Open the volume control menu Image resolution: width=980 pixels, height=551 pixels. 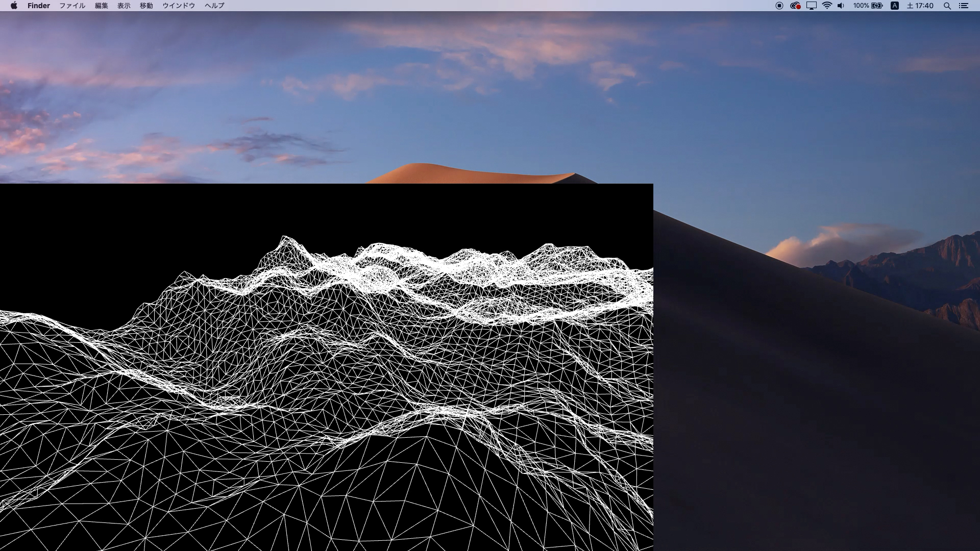841,6
